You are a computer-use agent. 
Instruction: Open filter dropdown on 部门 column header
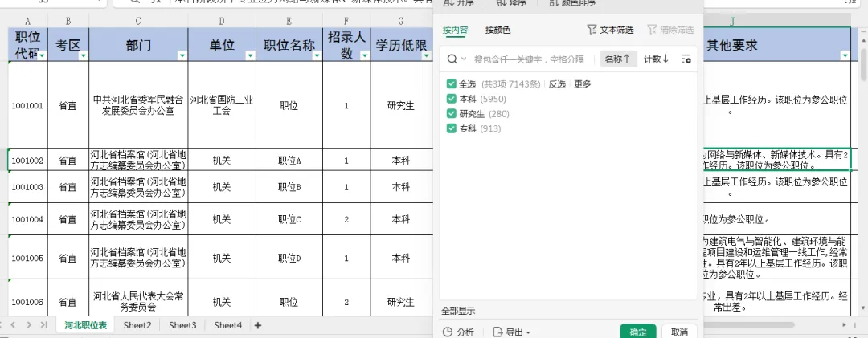(x=182, y=55)
